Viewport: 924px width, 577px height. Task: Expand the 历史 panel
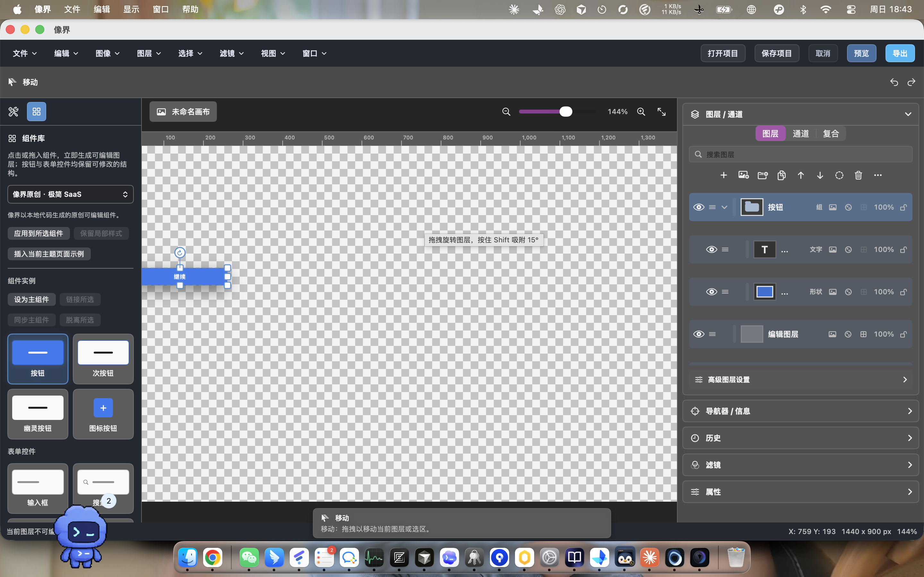800,438
